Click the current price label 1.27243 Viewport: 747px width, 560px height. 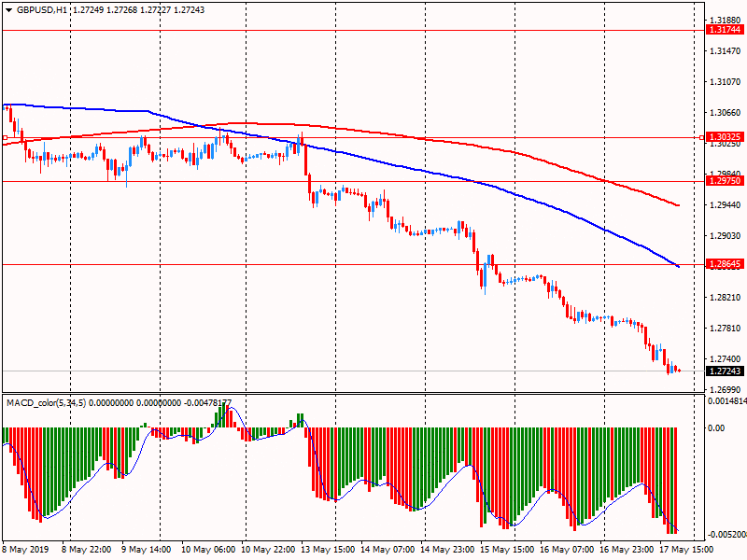(x=726, y=371)
